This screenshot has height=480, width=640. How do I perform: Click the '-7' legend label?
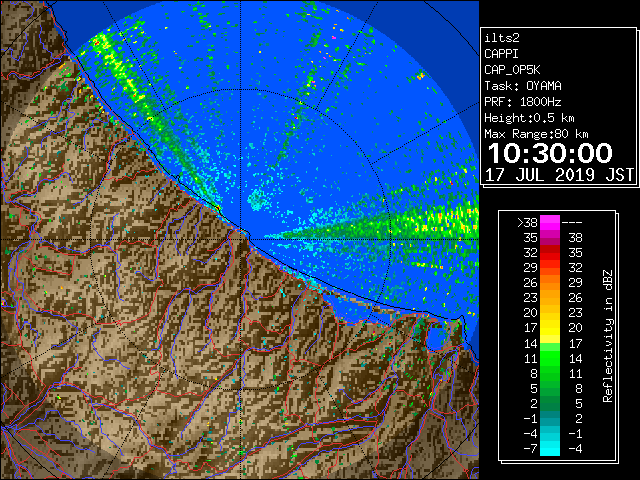coord(530,449)
